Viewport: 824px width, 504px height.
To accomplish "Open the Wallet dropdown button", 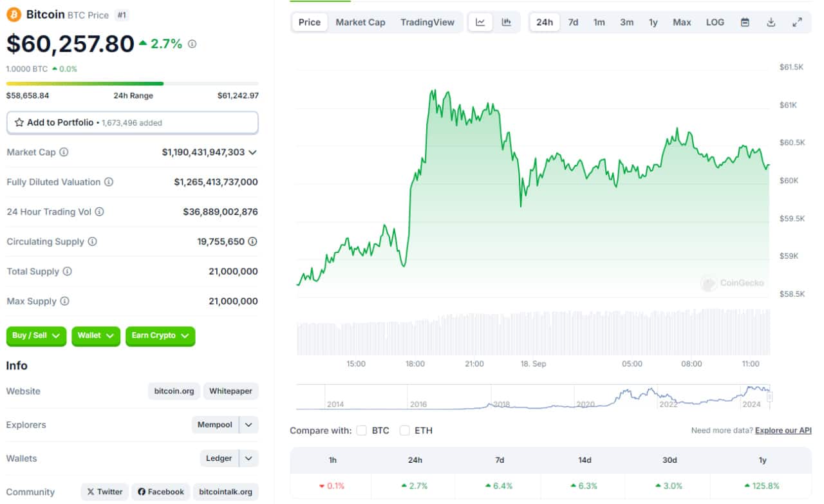I will [x=96, y=335].
